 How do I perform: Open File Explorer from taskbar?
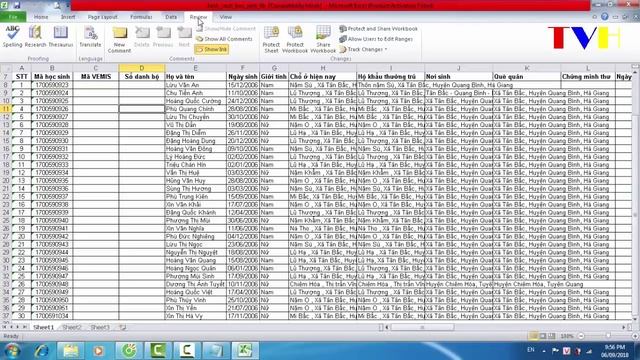tap(71, 351)
